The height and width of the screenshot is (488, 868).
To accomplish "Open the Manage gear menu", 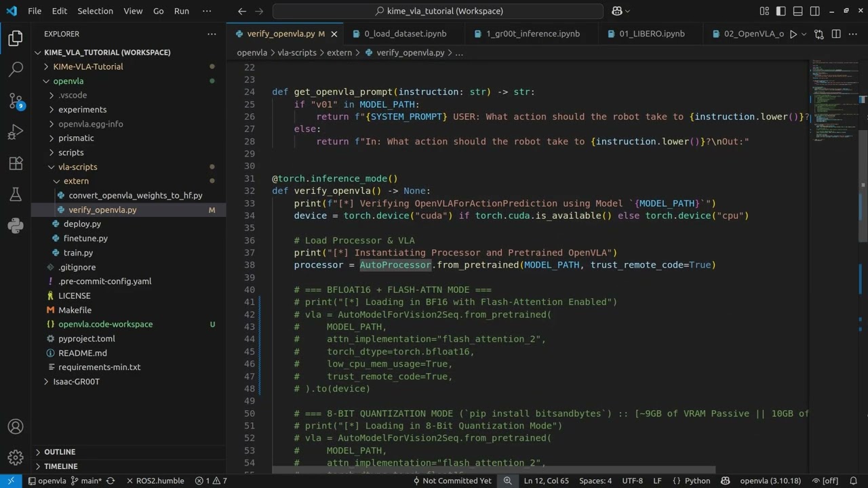I will pos(16,457).
